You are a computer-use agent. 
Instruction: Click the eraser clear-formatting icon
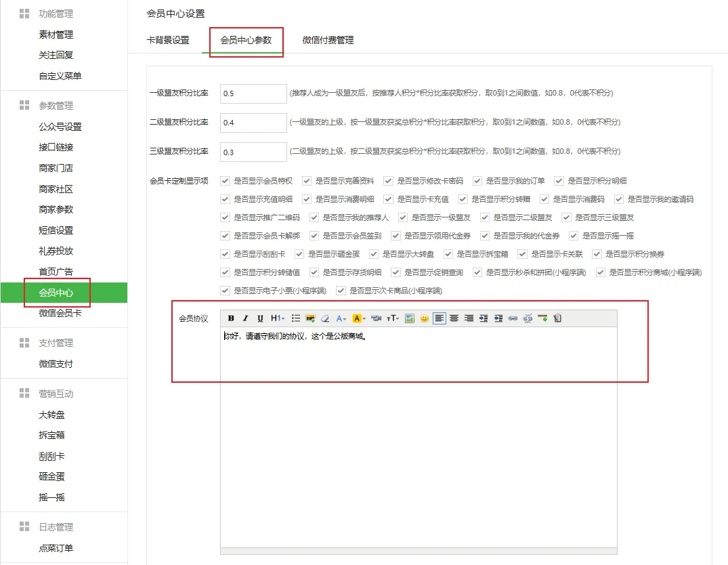click(325, 318)
